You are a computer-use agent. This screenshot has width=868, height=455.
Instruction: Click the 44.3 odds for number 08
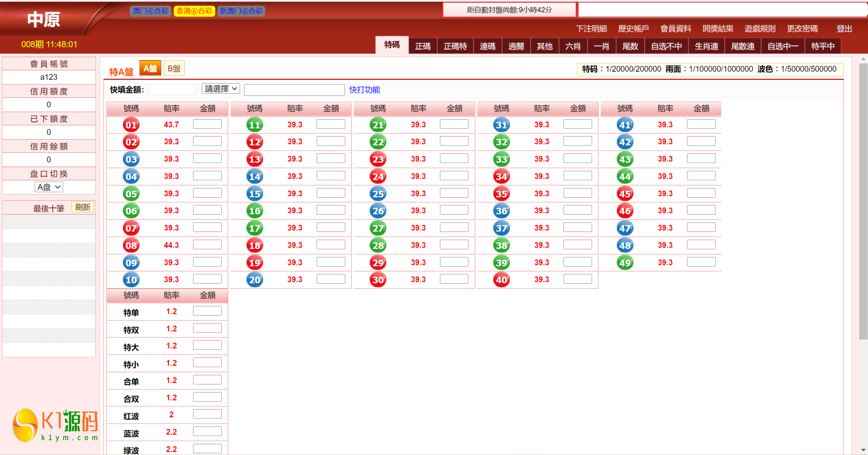click(x=171, y=245)
